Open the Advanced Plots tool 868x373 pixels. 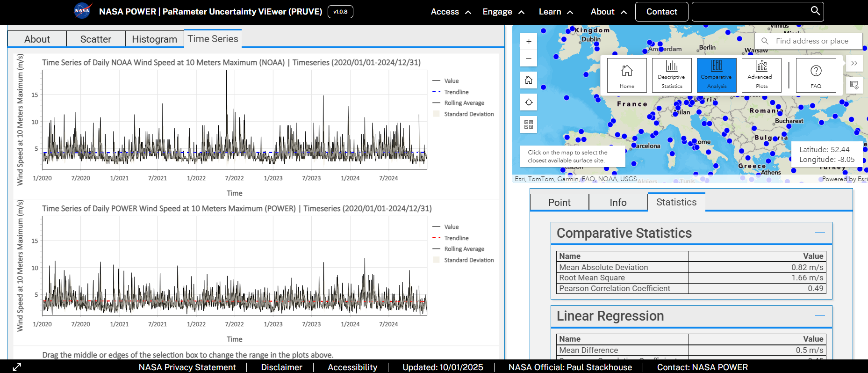pyautogui.click(x=761, y=75)
